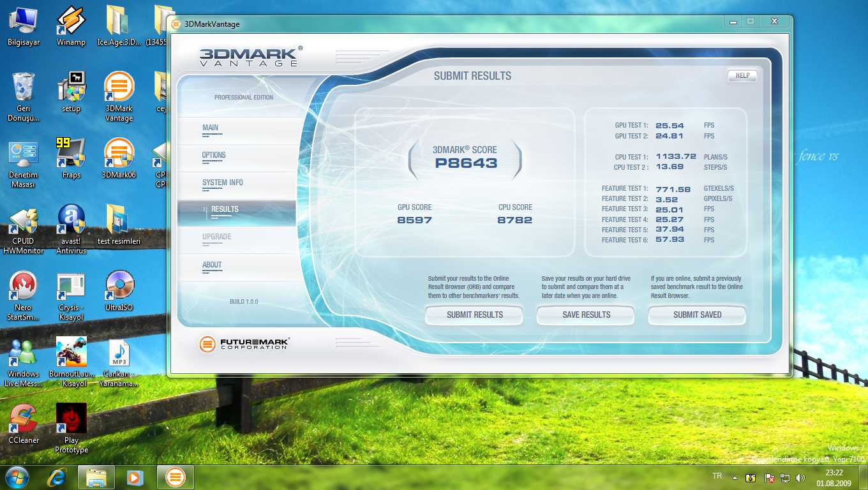Open Windows Explorer taskbar button

[x=96, y=477]
